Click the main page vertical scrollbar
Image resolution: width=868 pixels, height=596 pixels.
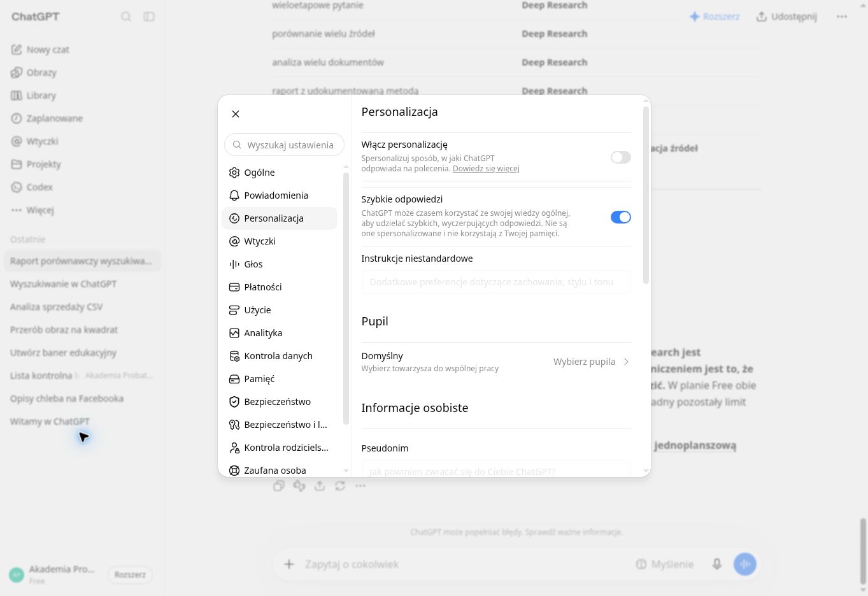coord(863,551)
